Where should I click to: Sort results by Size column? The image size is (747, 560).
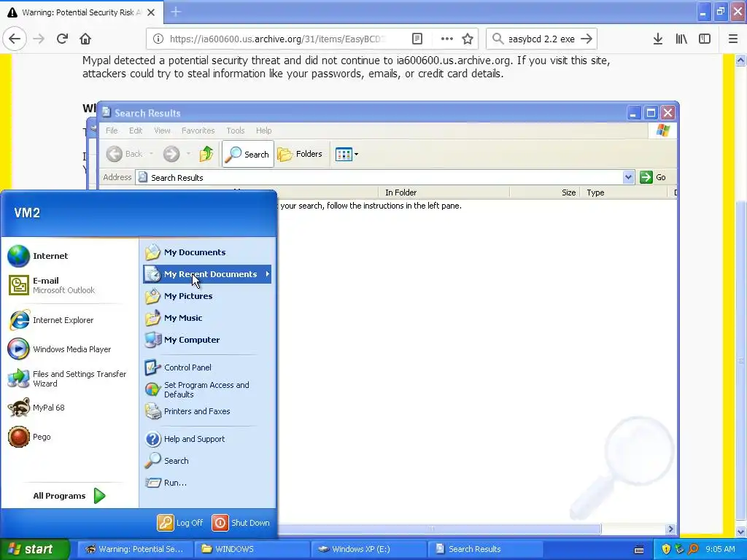pyautogui.click(x=545, y=192)
